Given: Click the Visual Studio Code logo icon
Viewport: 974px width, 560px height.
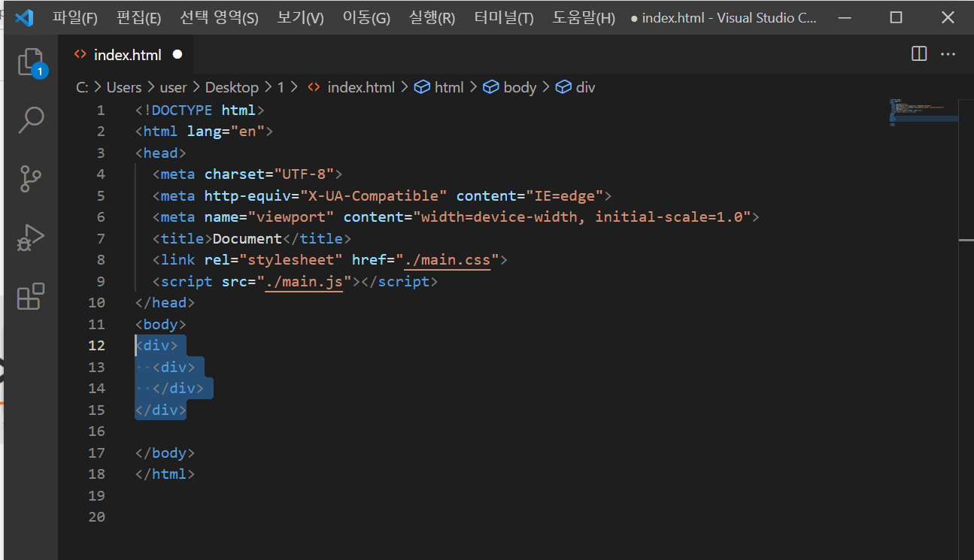Looking at the screenshot, I should 24,18.
